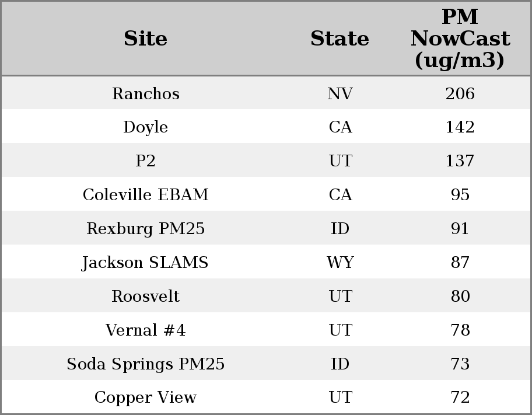Click the Rexburg PM25 site cell

(145, 229)
